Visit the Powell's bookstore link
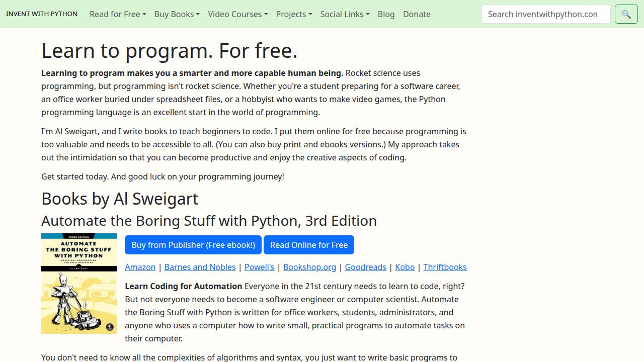Viewport: 644px width, 362px height. (x=259, y=267)
